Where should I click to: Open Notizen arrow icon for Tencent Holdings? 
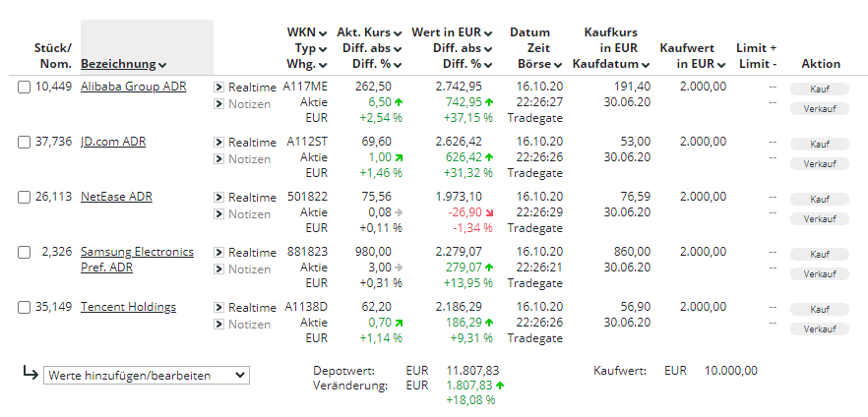click(218, 325)
